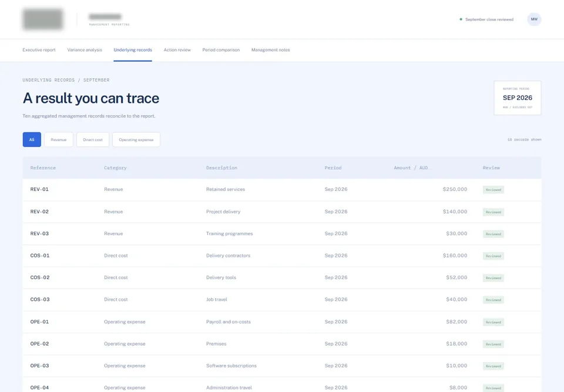Click the $140,000 amount

(x=455, y=212)
